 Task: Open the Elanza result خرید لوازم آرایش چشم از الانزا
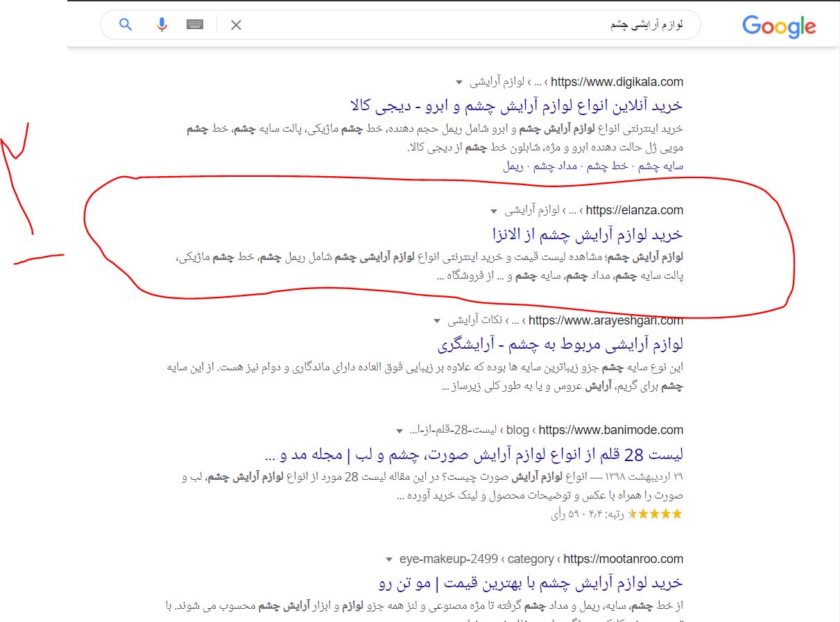(x=588, y=234)
